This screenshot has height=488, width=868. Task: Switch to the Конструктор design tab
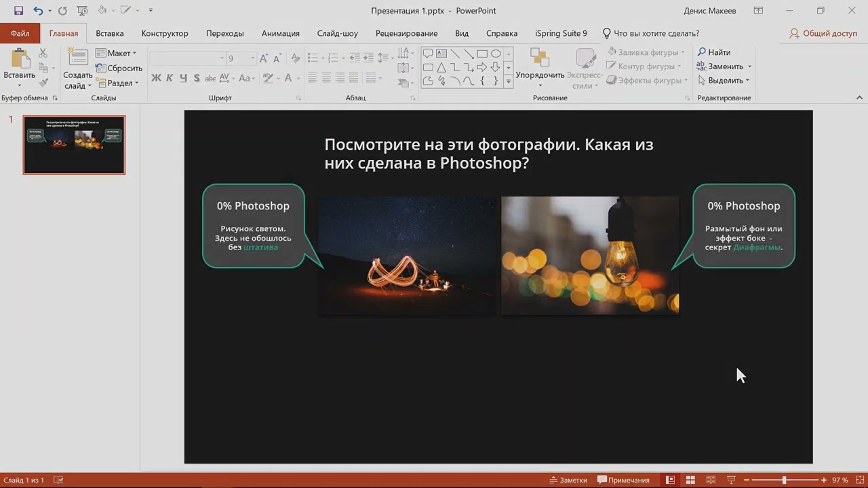click(x=165, y=33)
